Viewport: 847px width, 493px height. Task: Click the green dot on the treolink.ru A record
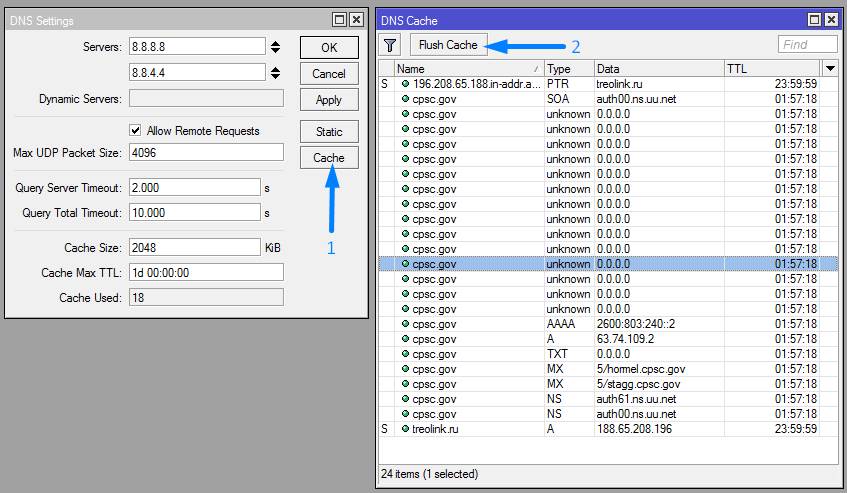(x=405, y=429)
